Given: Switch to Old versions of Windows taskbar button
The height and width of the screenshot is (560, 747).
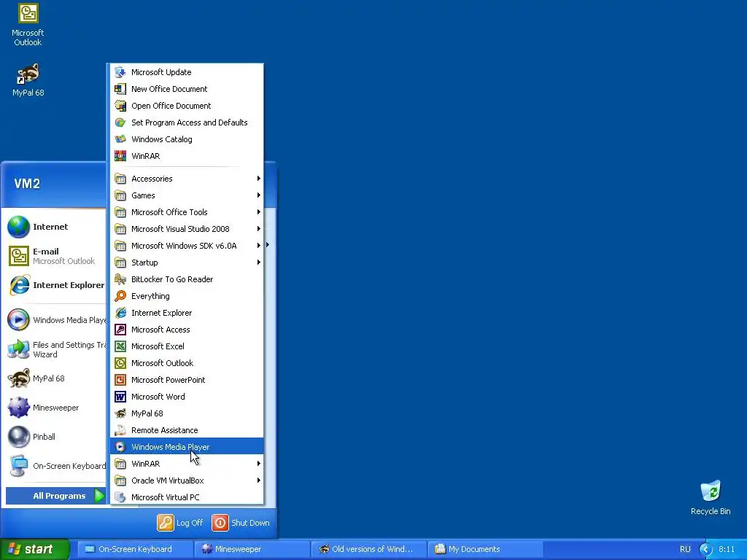Looking at the screenshot, I should point(370,549).
